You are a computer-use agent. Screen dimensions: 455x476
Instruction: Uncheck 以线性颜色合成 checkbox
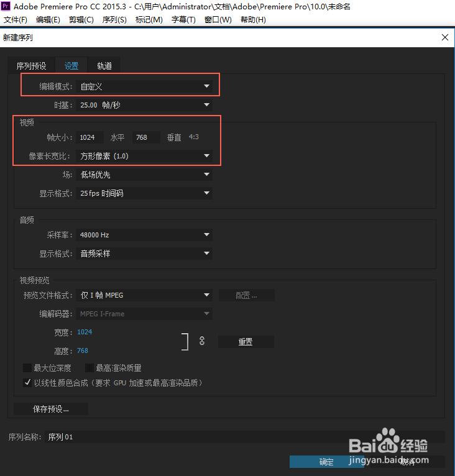pyautogui.click(x=27, y=383)
